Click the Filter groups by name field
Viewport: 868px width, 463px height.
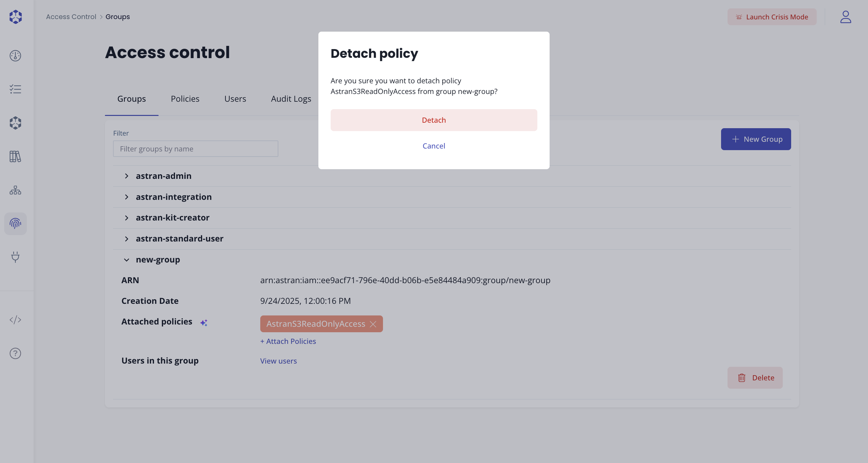click(195, 149)
